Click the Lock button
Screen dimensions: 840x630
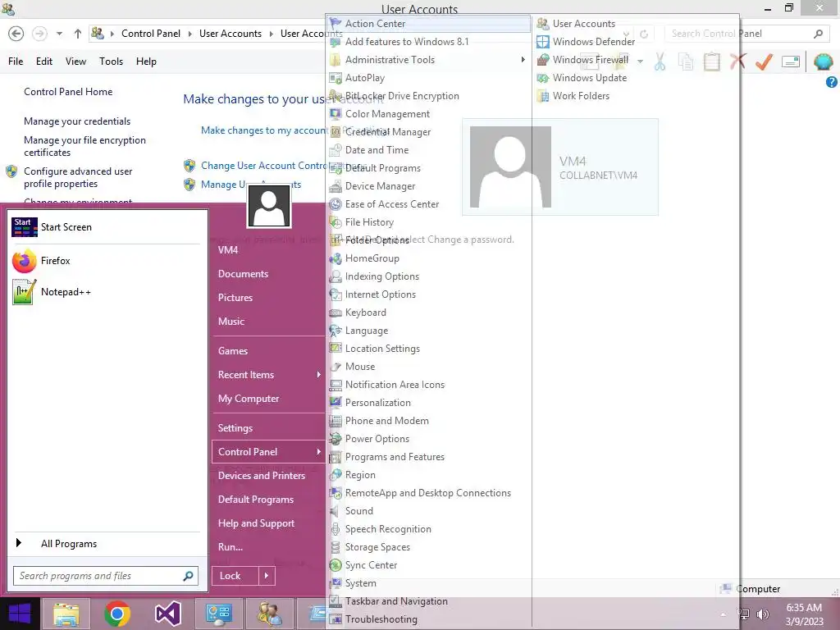click(235, 576)
